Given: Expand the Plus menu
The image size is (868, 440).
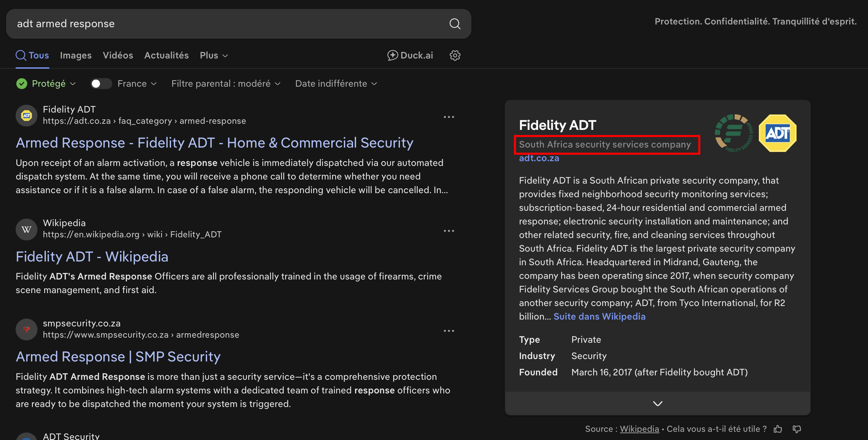Looking at the screenshot, I should (214, 55).
